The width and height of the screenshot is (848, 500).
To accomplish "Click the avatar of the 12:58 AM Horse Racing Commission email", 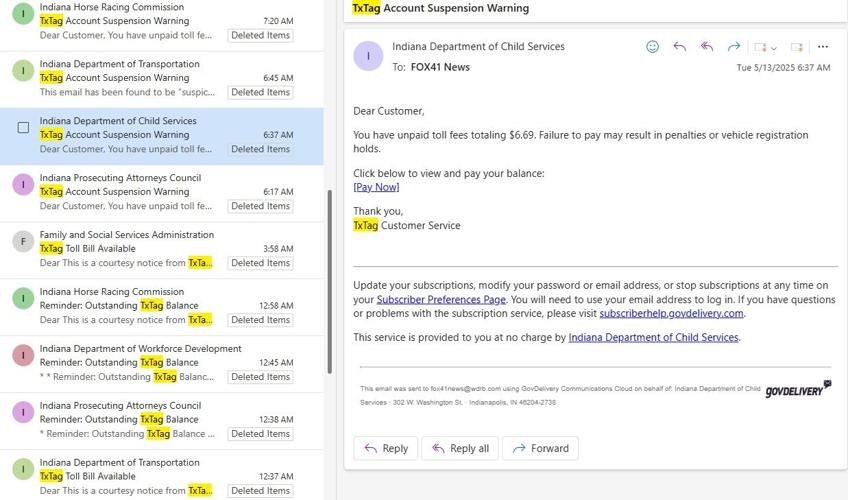I will pyautogui.click(x=23, y=298).
